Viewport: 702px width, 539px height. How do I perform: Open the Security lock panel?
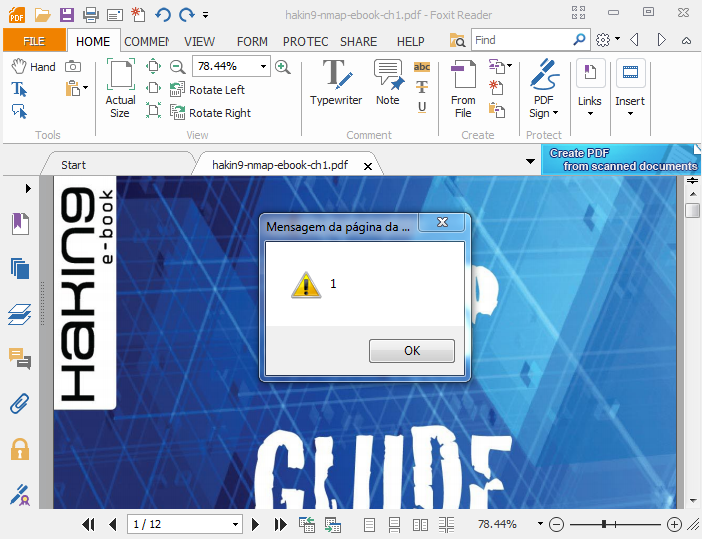click(20, 449)
